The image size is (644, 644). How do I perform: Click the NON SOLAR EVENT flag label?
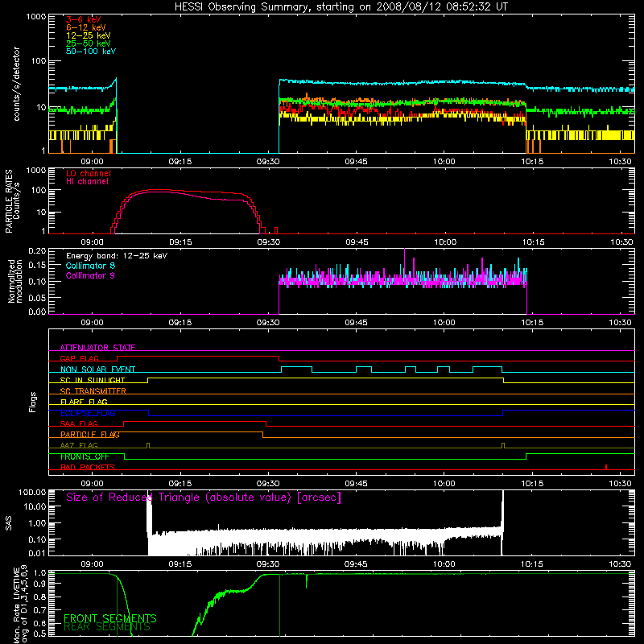click(97, 369)
